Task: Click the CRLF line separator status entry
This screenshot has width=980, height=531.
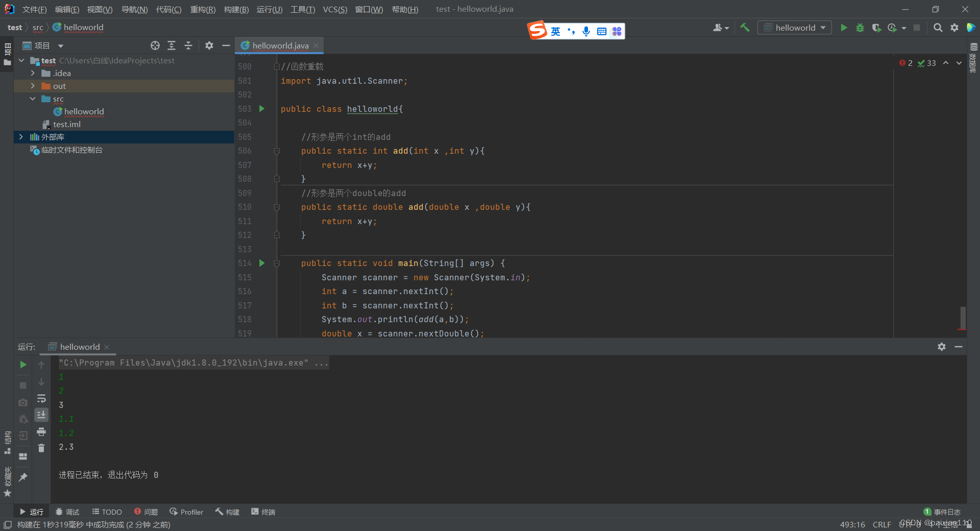Action: click(881, 524)
